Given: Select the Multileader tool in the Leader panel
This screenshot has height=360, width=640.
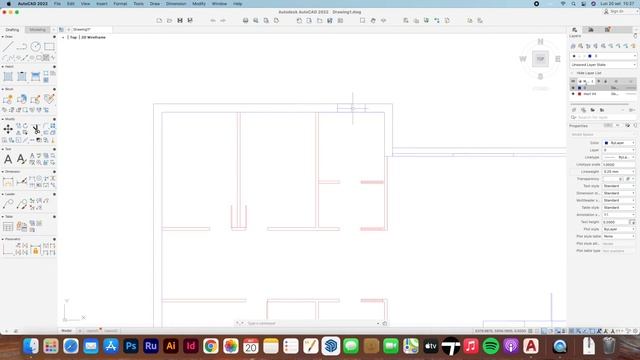Looking at the screenshot, I should pyautogui.click(x=8, y=204).
